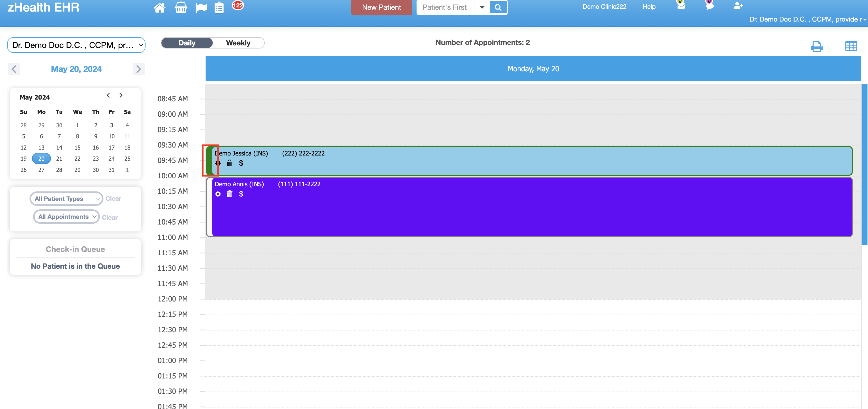Open billing dollar icon for Demo Jessica
The image size is (868, 409).
pos(241,163)
